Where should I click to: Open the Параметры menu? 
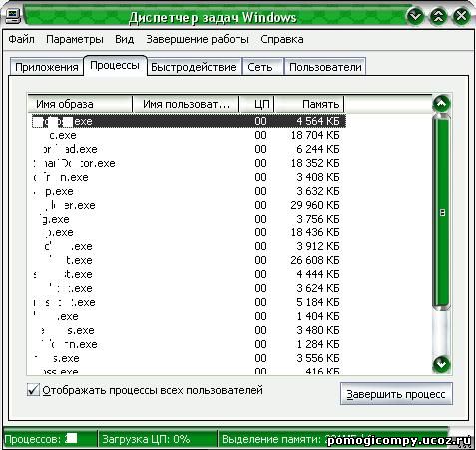75,39
